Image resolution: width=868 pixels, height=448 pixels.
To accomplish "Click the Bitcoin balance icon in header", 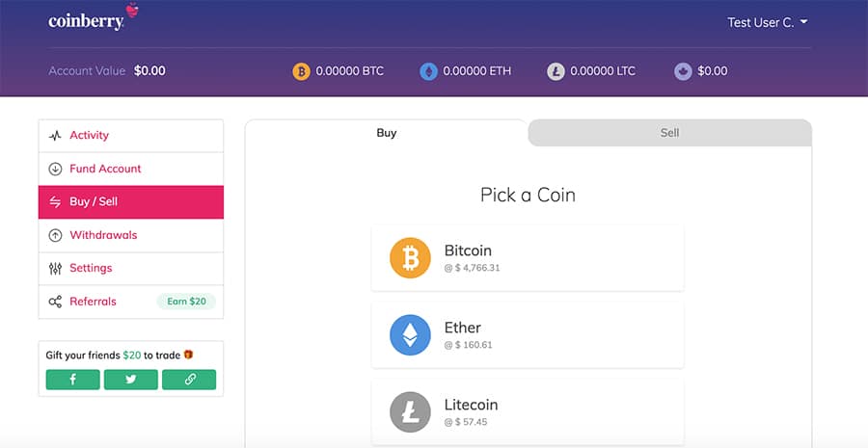I will [x=301, y=71].
